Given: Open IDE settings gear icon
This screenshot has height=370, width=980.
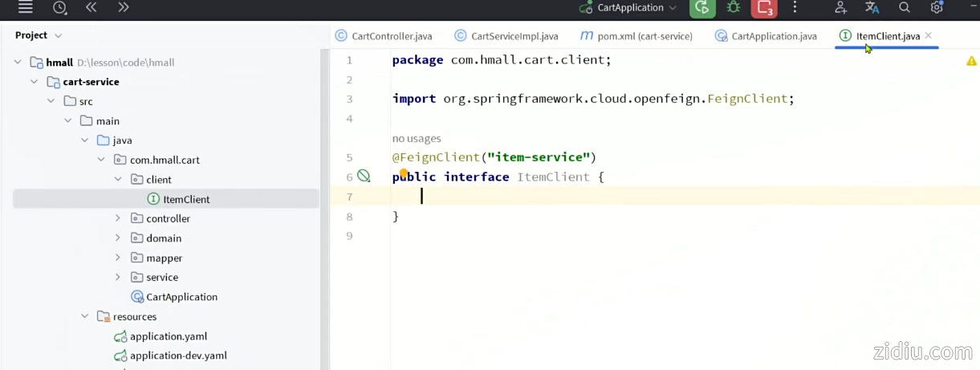Looking at the screenshot, I should (x=936, y=7).
